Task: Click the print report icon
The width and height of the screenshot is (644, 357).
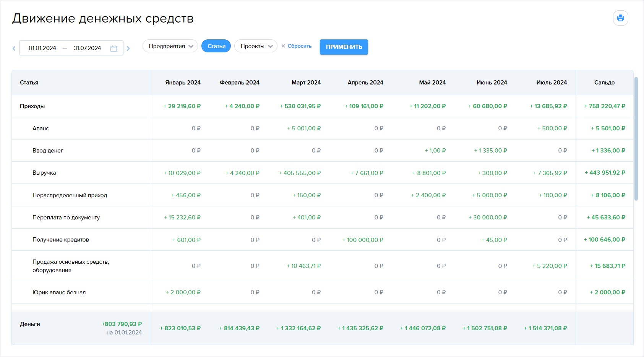Action: point(620,18)
